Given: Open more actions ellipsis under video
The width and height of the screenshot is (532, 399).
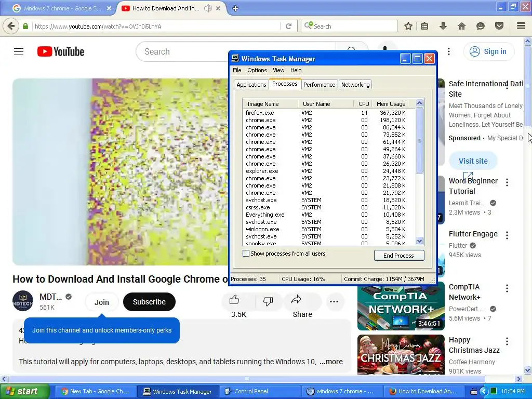Looking at the screenshot, I should (334, 301).
